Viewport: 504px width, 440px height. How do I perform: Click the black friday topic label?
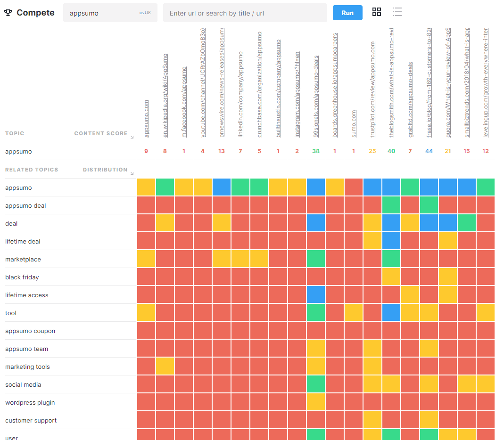click(x=22, y=277)
